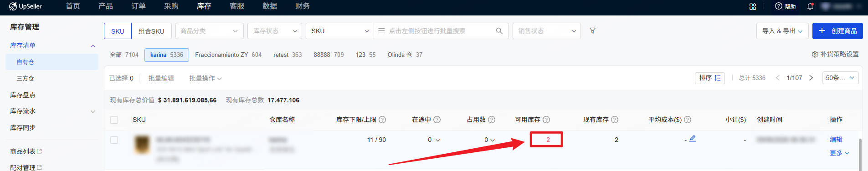
Task: Open 采购 in top navigation
Action: click(171, 6)
